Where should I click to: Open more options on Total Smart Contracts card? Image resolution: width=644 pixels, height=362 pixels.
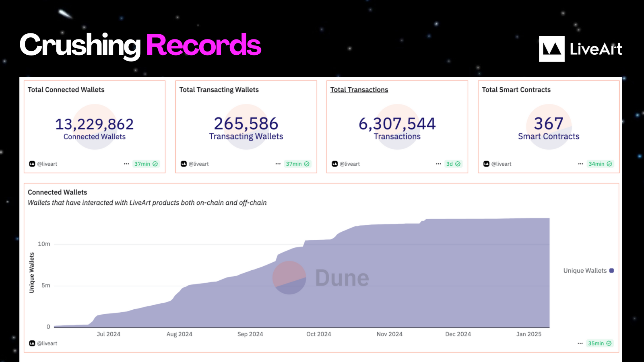(580, 164)
